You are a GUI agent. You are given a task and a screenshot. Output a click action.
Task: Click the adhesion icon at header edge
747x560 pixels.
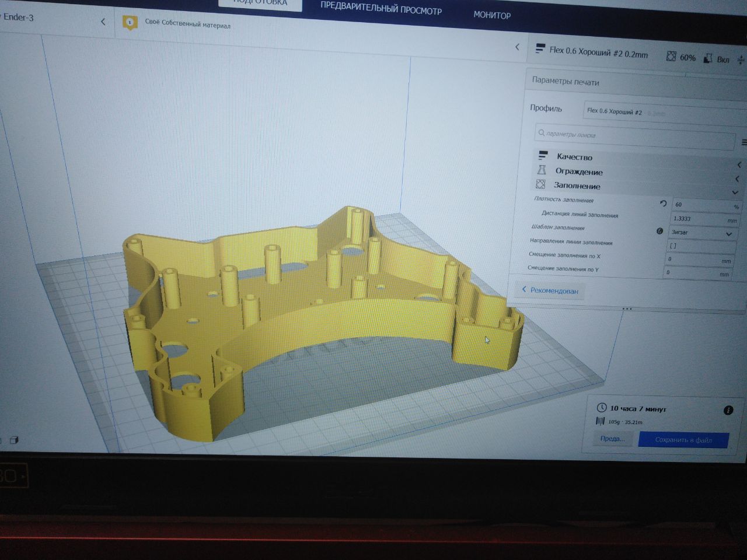[x=741, y=60]
